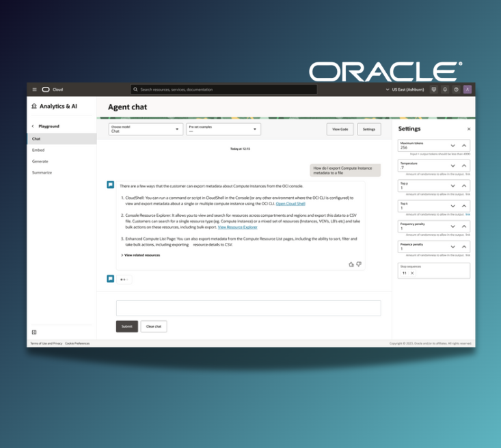Click the thumbs up feedback icon
The width and height of the screenshot is (501, 448).
pos(351,264)
